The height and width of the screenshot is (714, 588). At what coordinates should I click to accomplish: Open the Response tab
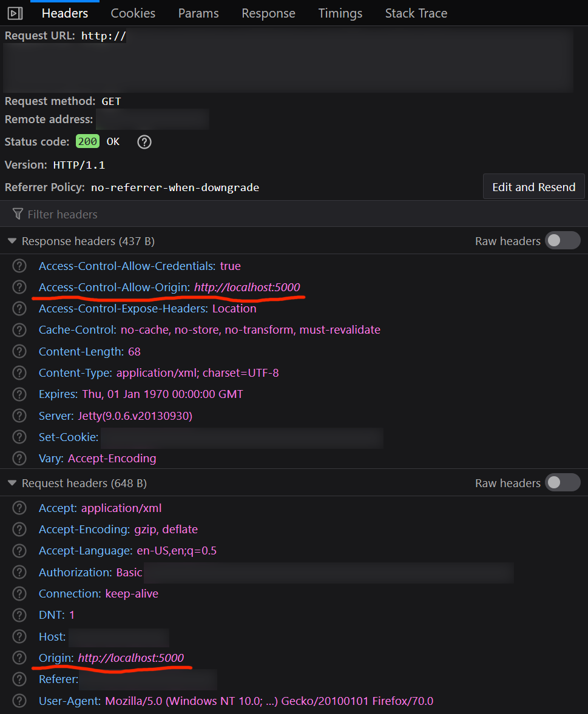(268, 13)
